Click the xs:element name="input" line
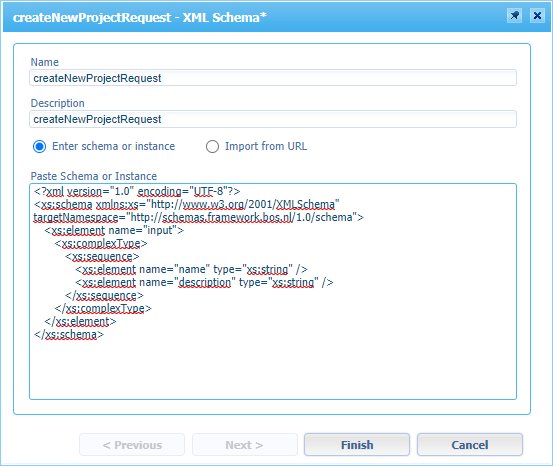Screen dimensions: 553x466 pyautogui.click(x=114, y=230)
